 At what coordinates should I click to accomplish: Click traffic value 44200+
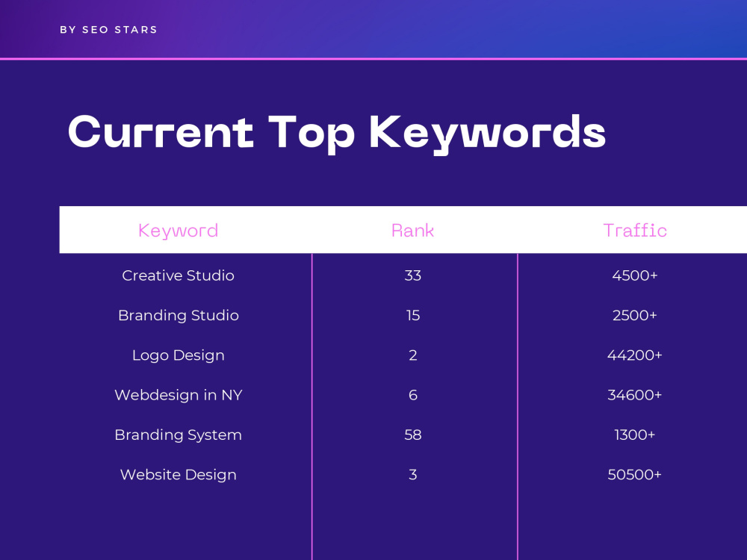click(x=634, y=355)
